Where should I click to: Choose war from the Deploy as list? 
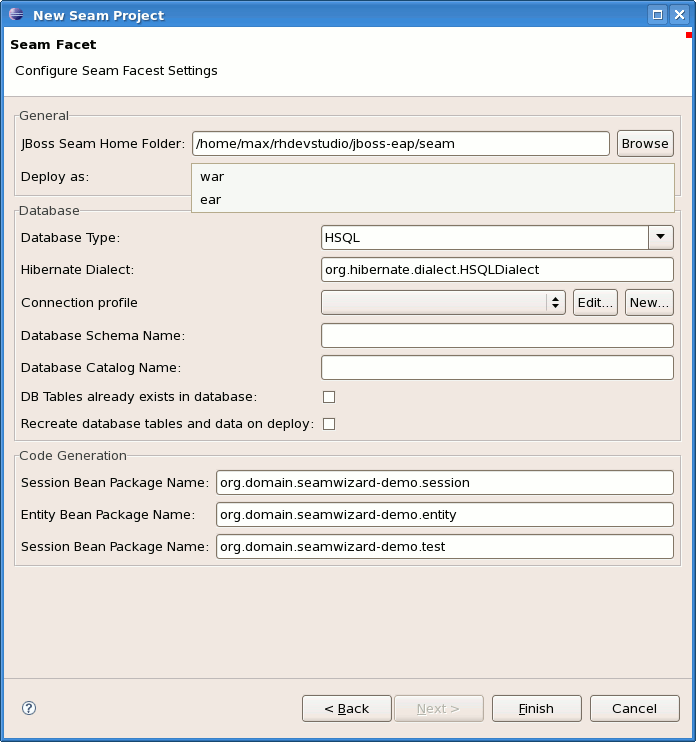[x=432, y=177]
